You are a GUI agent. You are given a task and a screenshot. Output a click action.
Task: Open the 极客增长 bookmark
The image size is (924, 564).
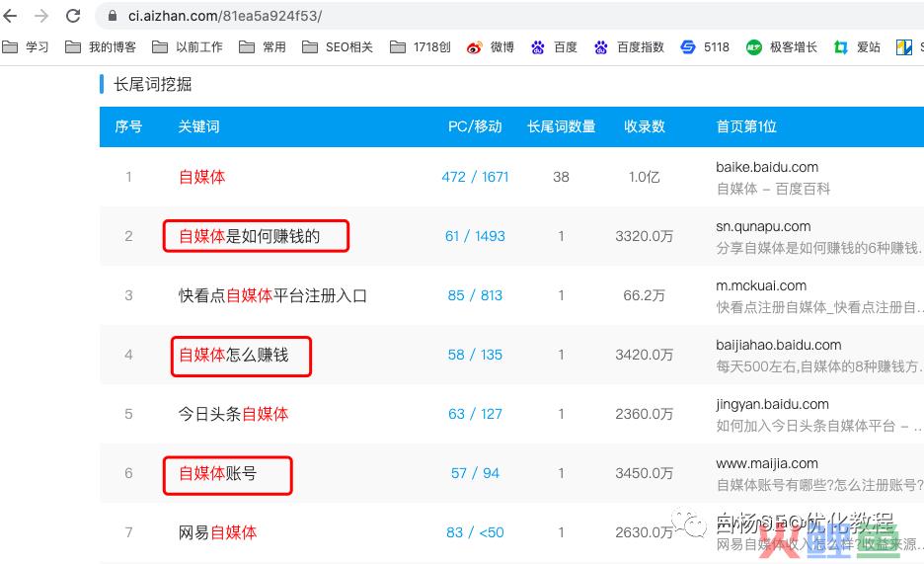point(782,47)
